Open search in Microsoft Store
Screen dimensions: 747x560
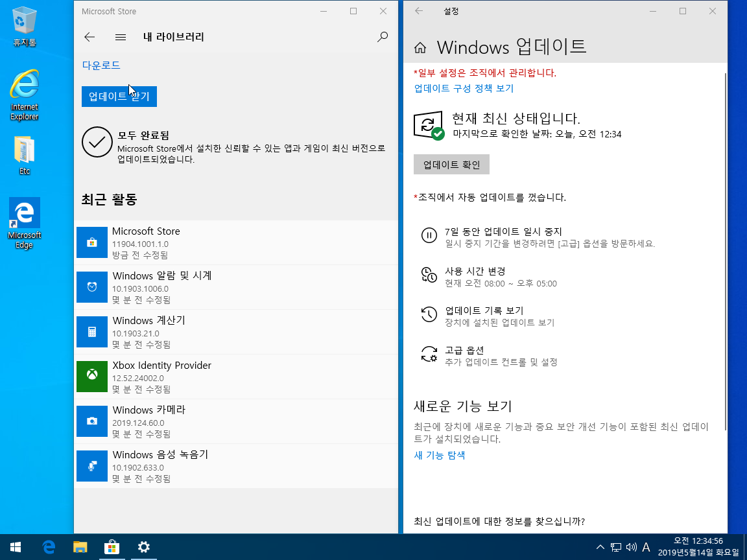(x=382, y=37)
